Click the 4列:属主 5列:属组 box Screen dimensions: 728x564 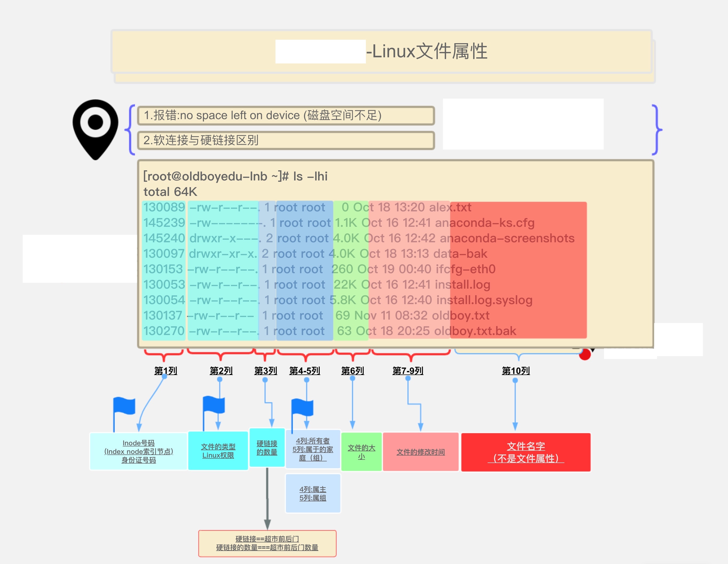(x=313, y=494)
